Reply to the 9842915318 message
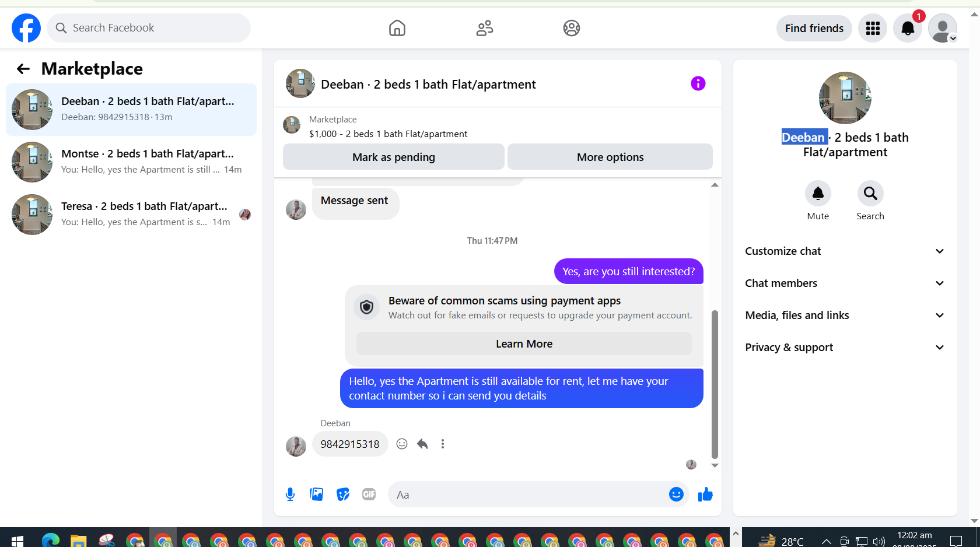980x547 pixels. click(423, 444)
